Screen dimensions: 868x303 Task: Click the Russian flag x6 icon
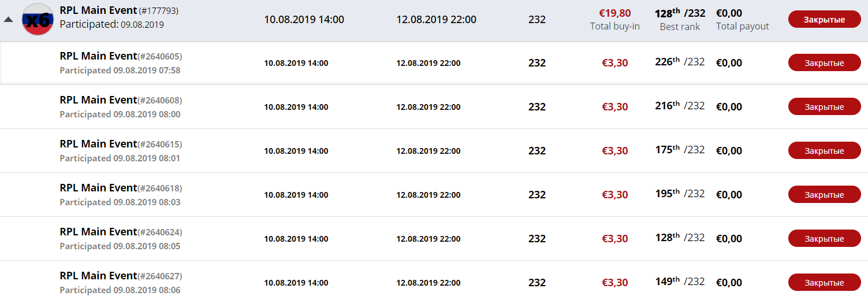point(38,19)
